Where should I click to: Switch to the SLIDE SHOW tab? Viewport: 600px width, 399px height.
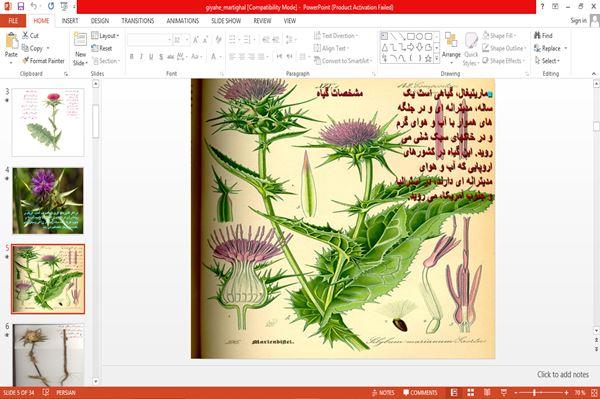[x=226, y=21]
